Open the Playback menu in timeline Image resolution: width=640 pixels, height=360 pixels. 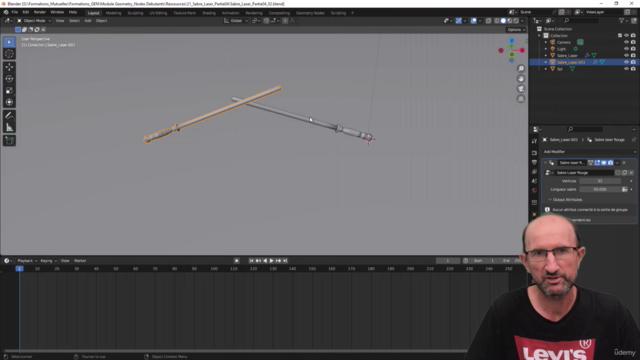(27, 260)
